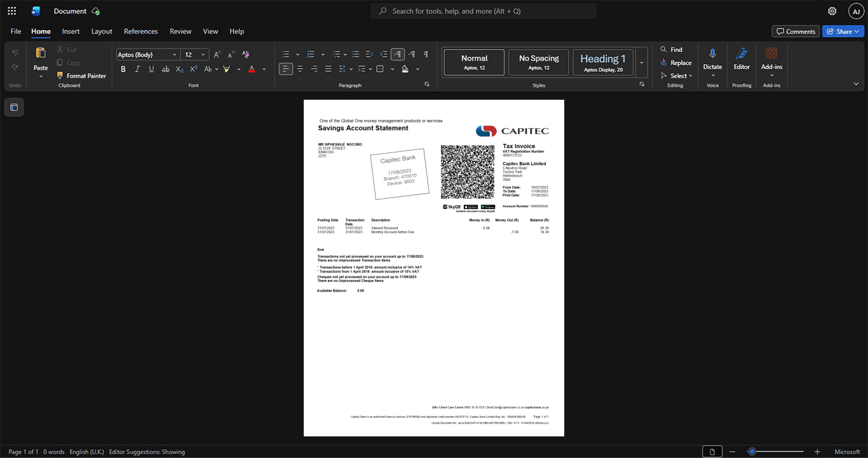Viewport: 868px width, 458px height.
Task: Click the Word app icon
Action: pos(36,11)
